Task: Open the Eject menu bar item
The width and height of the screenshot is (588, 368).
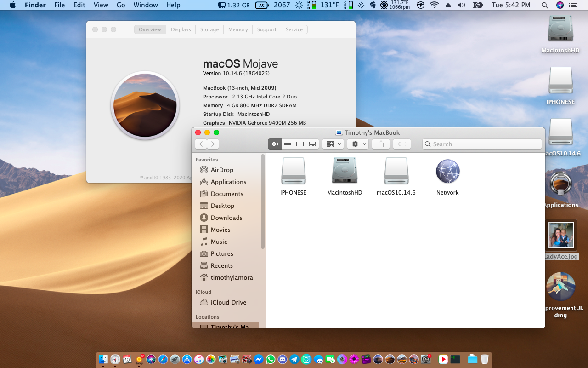Action: [x=448, y=5]
